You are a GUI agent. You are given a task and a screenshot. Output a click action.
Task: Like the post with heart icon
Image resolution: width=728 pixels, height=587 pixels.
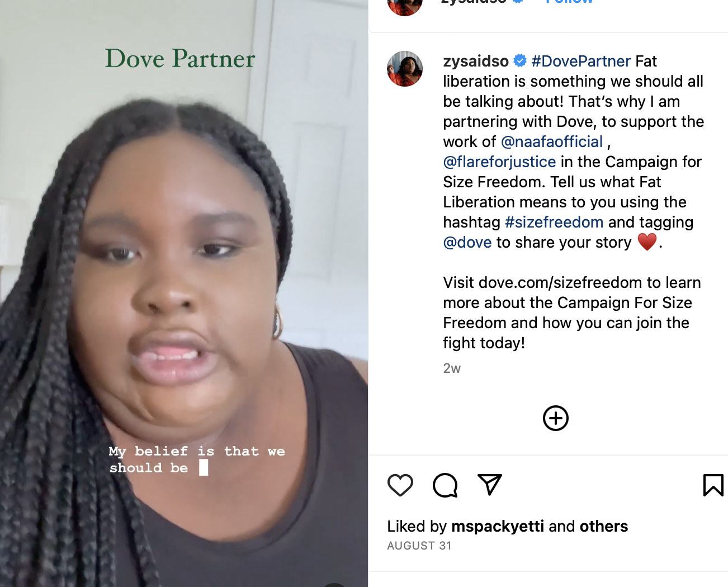[400, 485]
